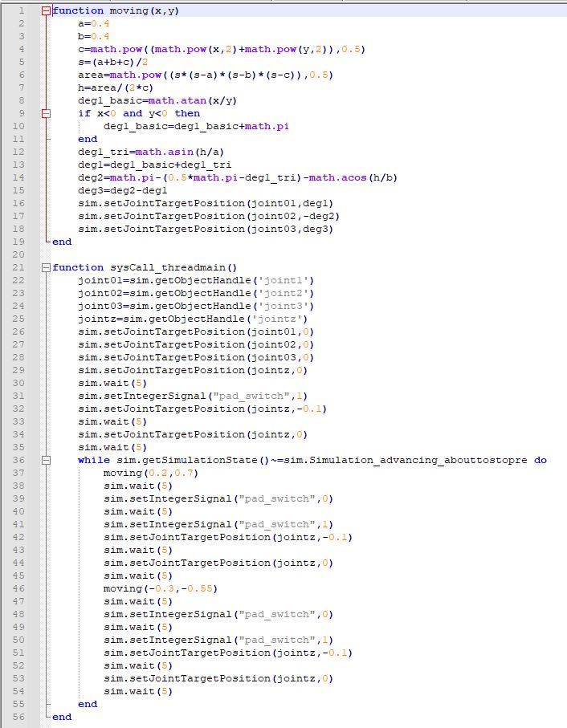Click the line getting handle 'joint1'
Screen dimensions: 567x728
click(x=196, y=280)
